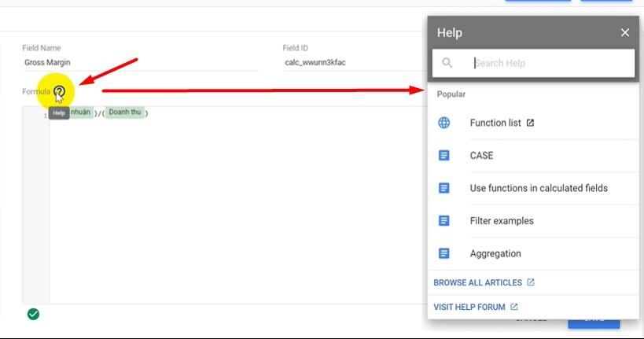Image resolution: width=644 pixels, height=339 pixels.
Task: Select the nhuận field chip in formula
Action: (81, 112)
